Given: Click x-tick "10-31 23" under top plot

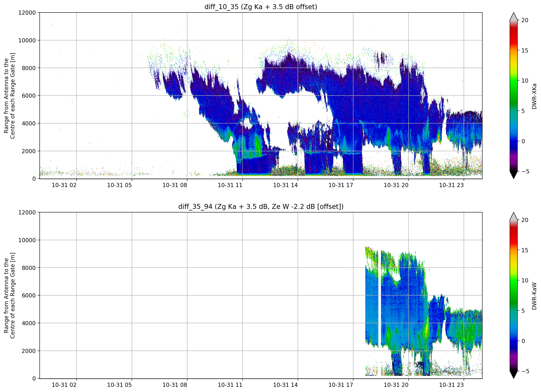Looking at the screenshot, I should click(452, 185).
